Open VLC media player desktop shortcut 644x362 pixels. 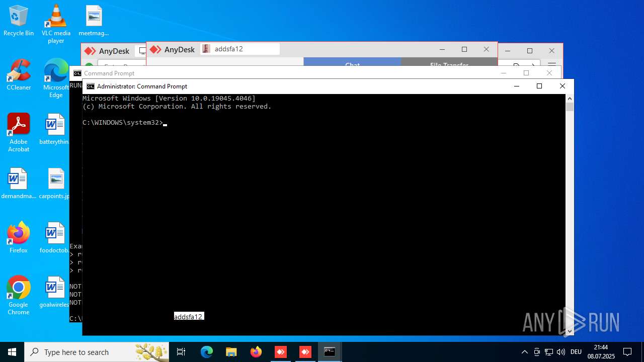click(x=56, y=24)
